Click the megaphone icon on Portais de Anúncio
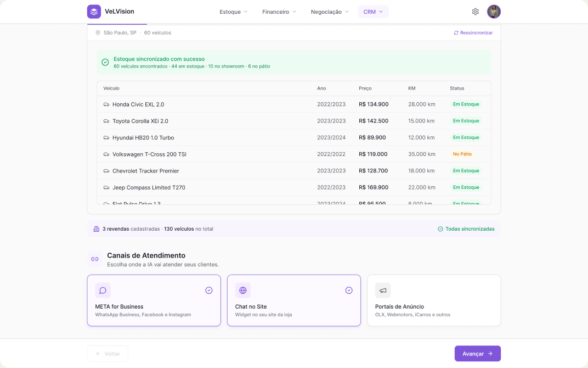The image size is (588, 368). coord(382,290)
